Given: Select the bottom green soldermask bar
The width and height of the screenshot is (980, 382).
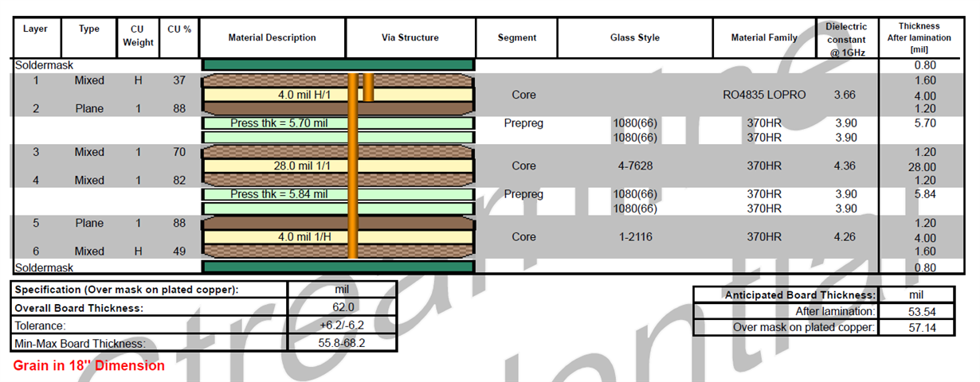Looking at the screenshot, I should point(339,267).
